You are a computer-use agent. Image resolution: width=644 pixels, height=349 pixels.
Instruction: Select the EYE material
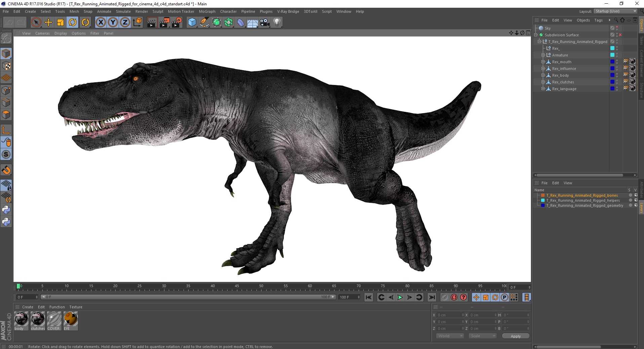tap(71, 321)
